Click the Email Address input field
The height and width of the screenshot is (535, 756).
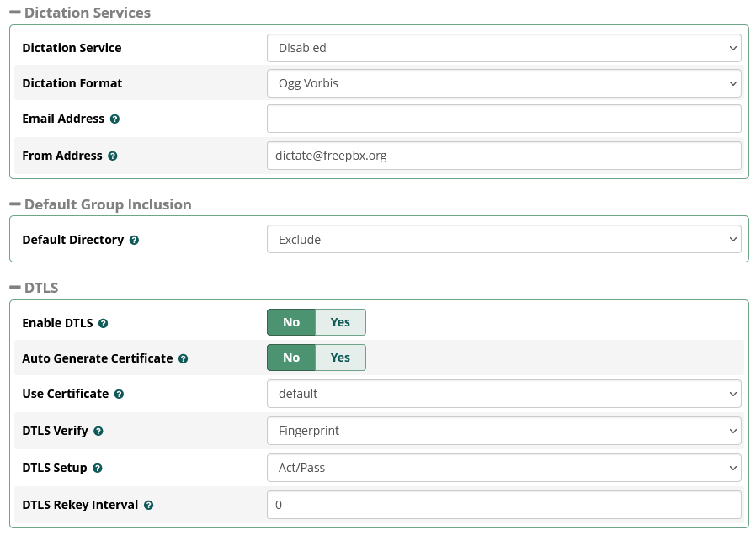[503, 119]
